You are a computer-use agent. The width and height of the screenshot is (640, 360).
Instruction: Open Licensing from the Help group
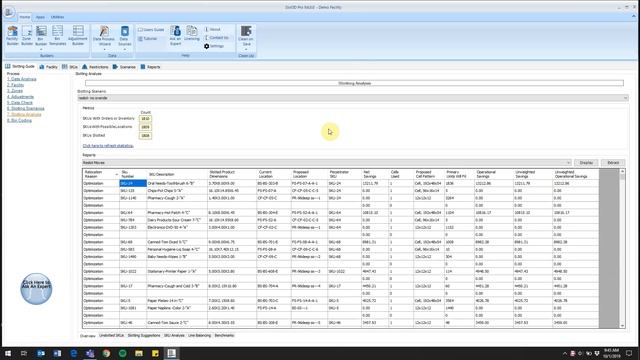click(x=191, y=33)
